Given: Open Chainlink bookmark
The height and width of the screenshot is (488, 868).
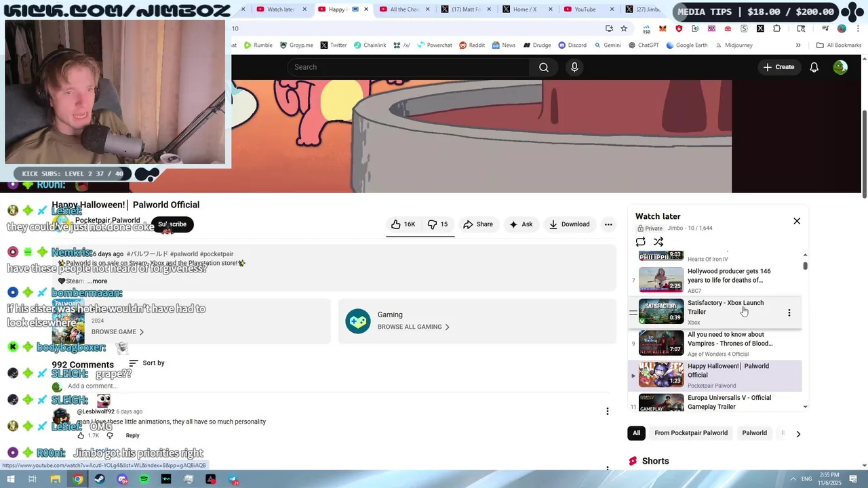Looking at the screenshot, I should click(x=370, y=45).
